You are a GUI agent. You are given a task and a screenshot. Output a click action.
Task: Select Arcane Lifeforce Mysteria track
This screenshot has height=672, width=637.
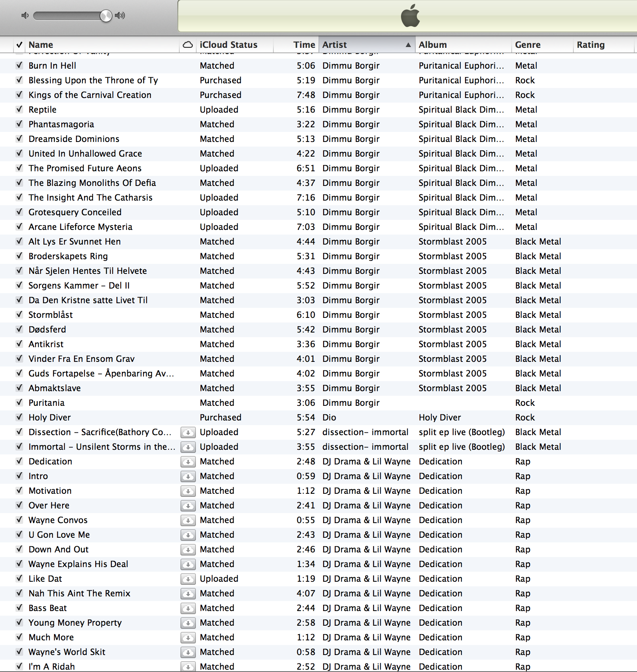pyautogui.click(x=80, y=227)
